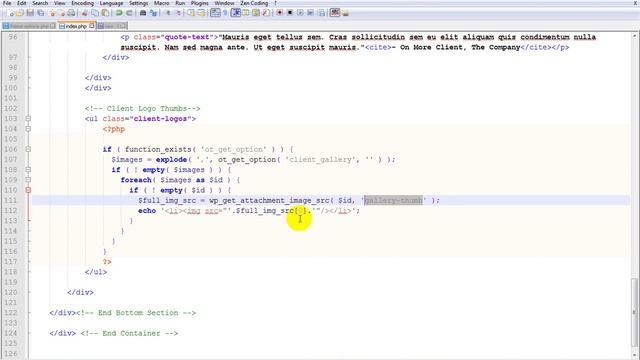Screen dimensions: 640x360
Task: Start macro recording with the red Record icon
Action: [x=280, y=13]
